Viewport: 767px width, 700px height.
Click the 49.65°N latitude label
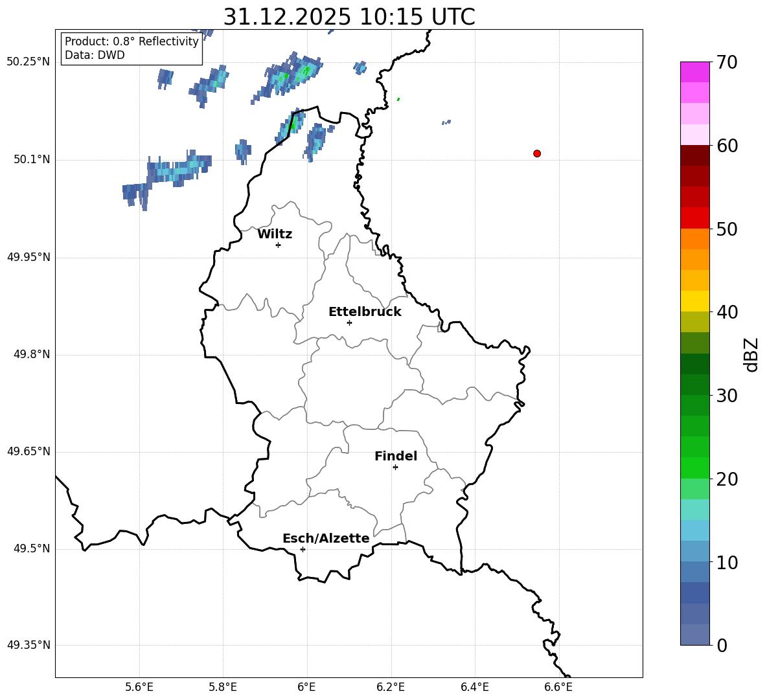click(x=29, y=451)
